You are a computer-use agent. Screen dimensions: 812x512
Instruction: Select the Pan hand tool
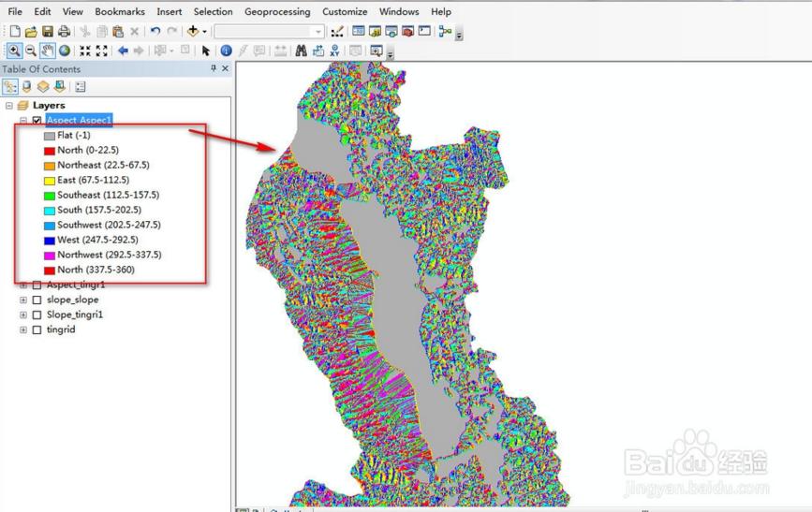[x=48, y=51]
